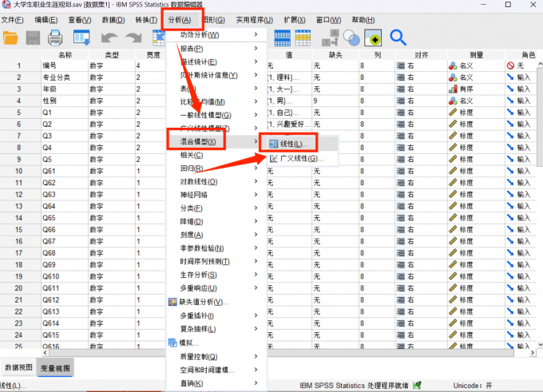Expand the 对数线性(O) submenu
The width and height of the screenshot is (543, 392).
[256, 181]
